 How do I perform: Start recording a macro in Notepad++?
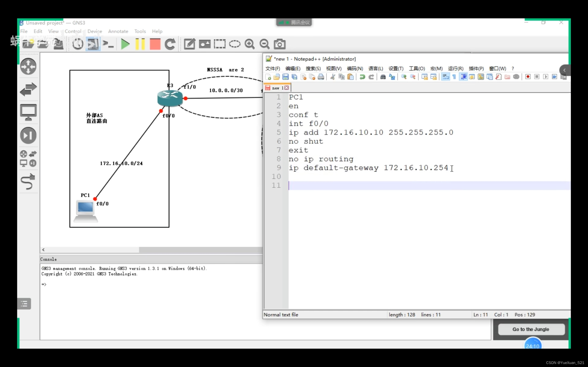click(x=528, y=77)
